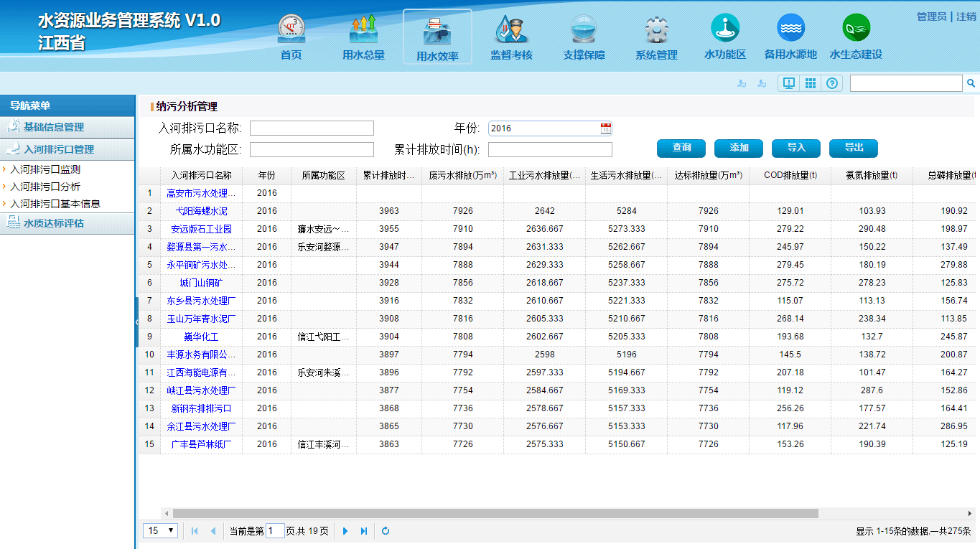
Task: Switch to the 用水总量 tab
Action: pos(363,32)
